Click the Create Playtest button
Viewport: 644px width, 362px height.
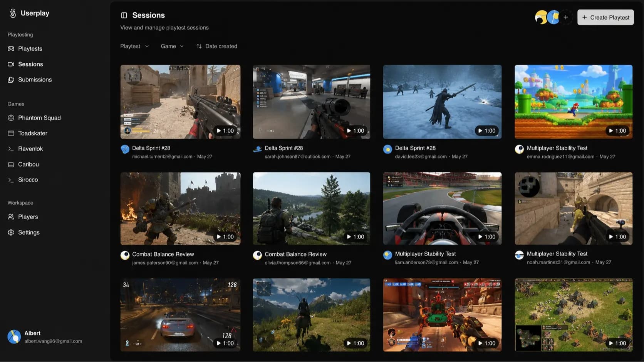pos(605,17)
